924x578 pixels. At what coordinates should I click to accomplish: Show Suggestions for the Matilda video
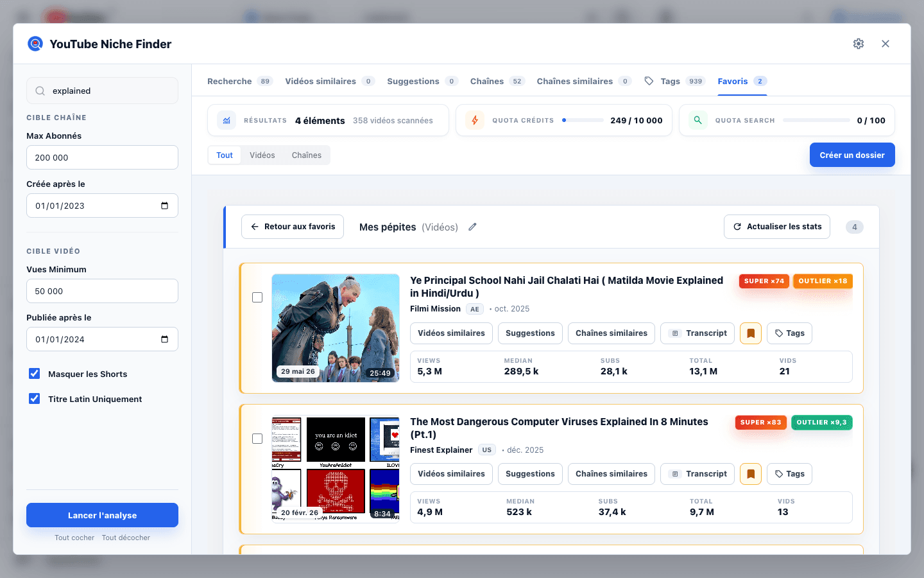tap(530, 333)
